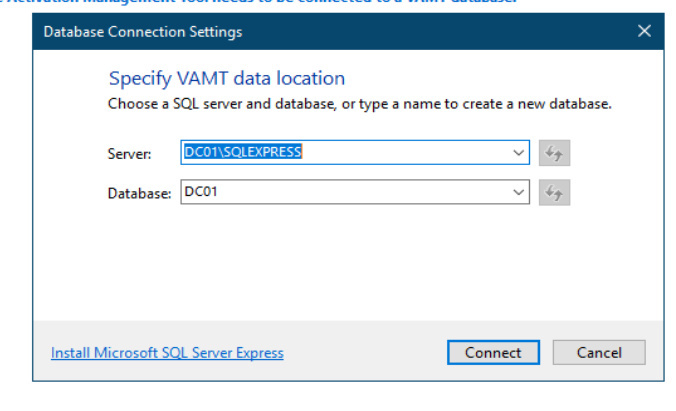Focus the Database name input field
The image size is (676, 411).
[x=400, y=192]
